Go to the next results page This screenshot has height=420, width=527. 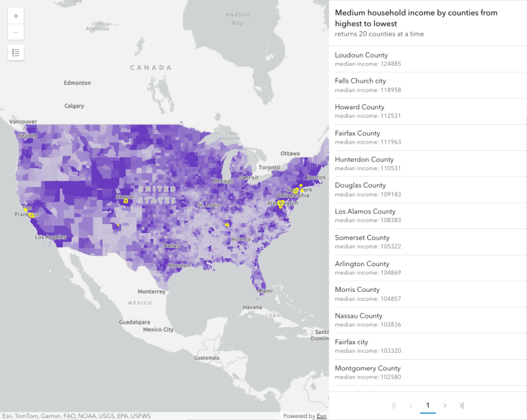(x=445, y=406)
